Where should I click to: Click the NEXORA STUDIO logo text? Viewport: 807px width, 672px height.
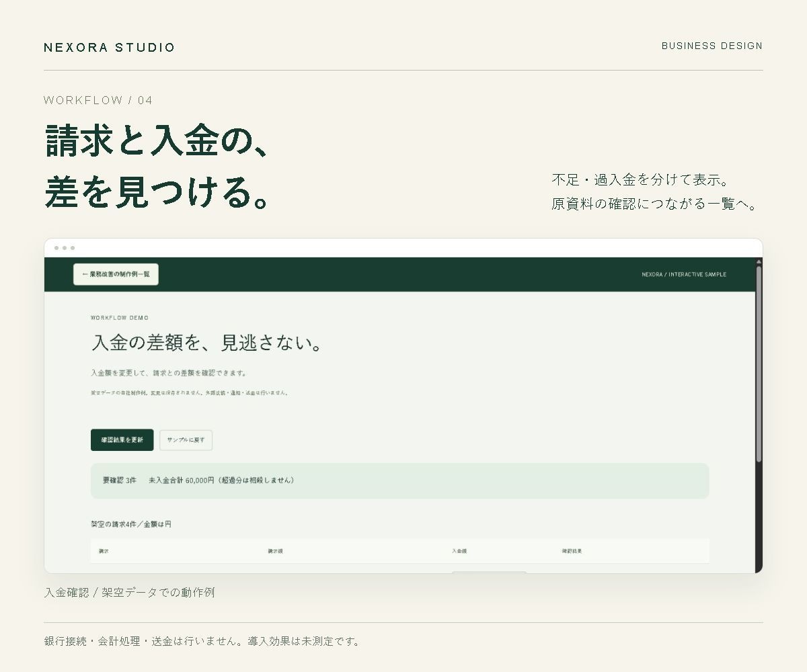109,47
